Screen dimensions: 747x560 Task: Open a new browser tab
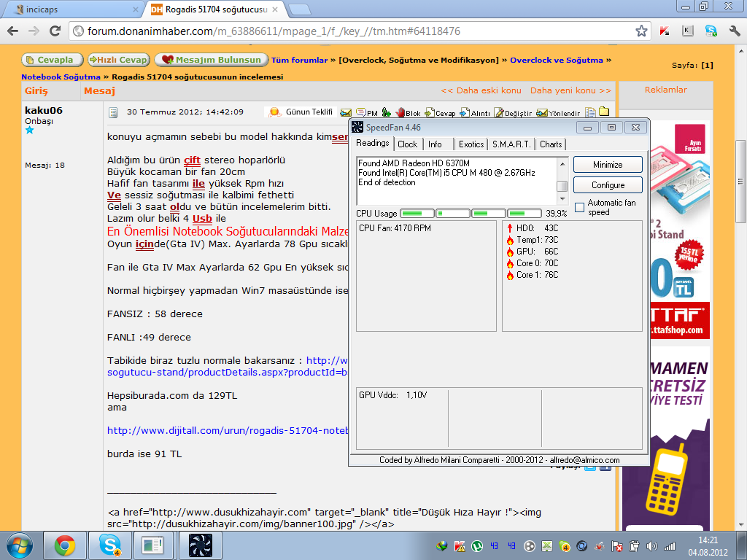click(300, 9)
